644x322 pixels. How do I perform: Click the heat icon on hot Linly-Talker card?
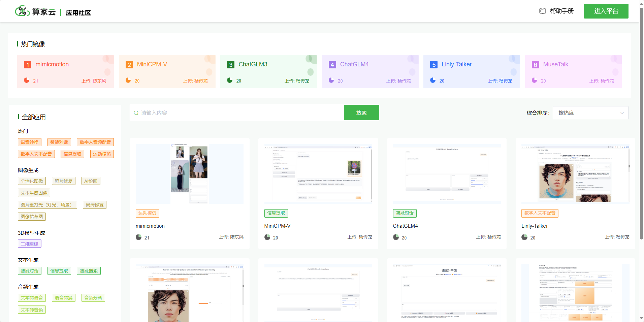tap(433, 80)
